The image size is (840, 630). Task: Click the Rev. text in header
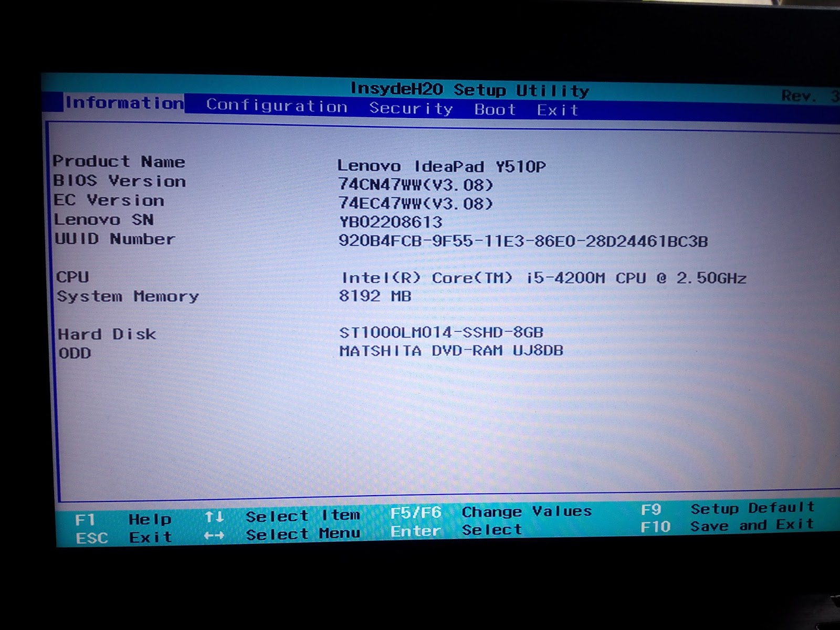(799, 96)
